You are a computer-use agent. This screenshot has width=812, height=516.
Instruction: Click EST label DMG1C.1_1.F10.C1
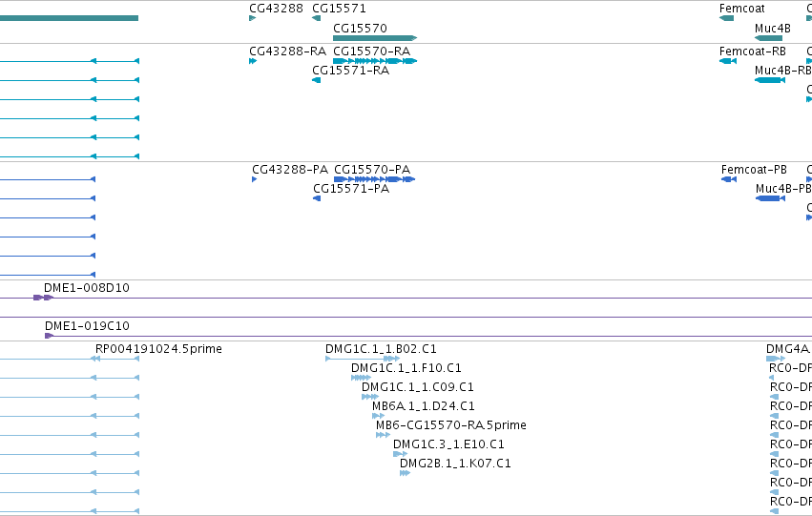pos(406,368)
